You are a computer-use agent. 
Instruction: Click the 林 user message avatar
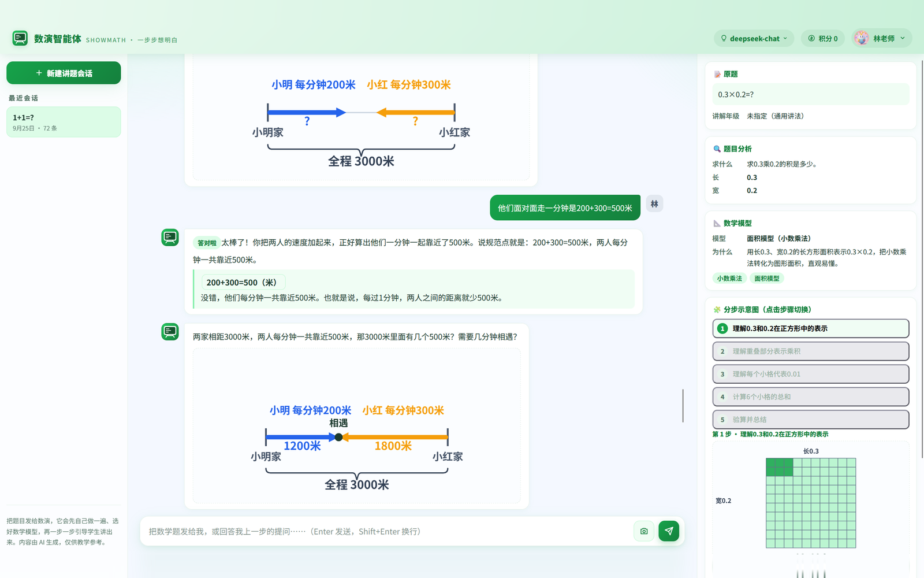(x=654, y=203)
